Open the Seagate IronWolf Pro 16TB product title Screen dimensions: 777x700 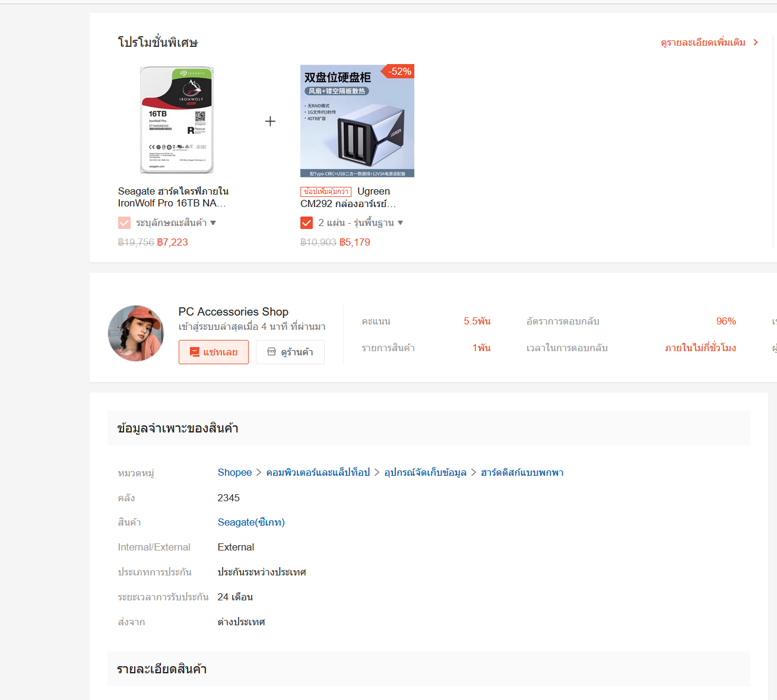tap(173, 197)
